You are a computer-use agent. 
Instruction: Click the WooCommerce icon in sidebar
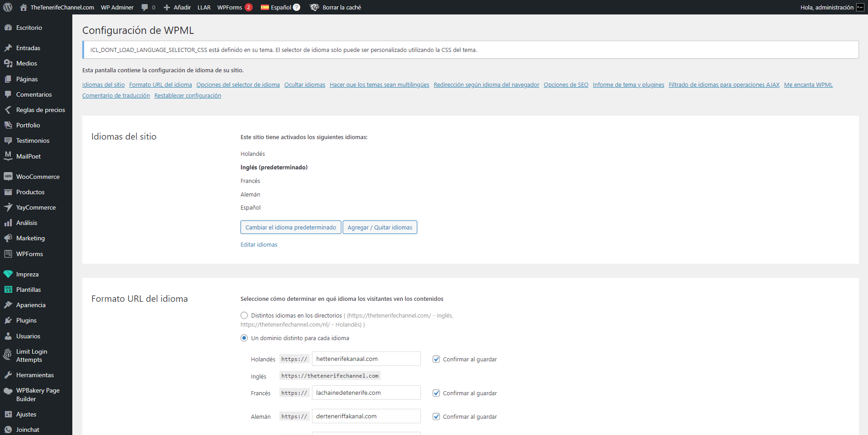coord(8,177)
